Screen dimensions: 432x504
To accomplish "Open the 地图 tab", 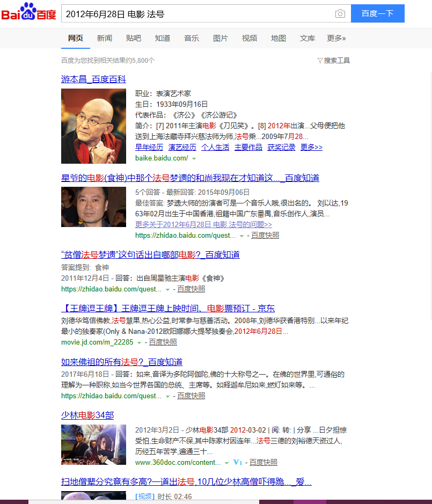I will (x=279, y=38).
